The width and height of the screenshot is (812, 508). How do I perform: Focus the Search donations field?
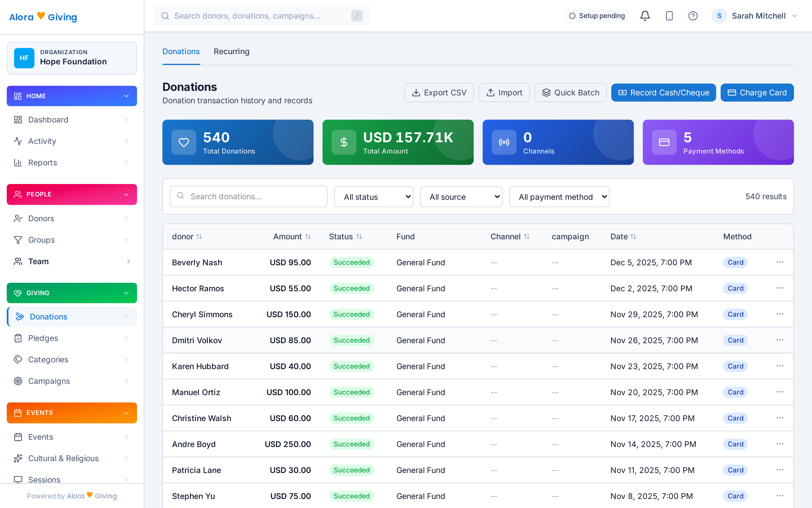point(248,196)
